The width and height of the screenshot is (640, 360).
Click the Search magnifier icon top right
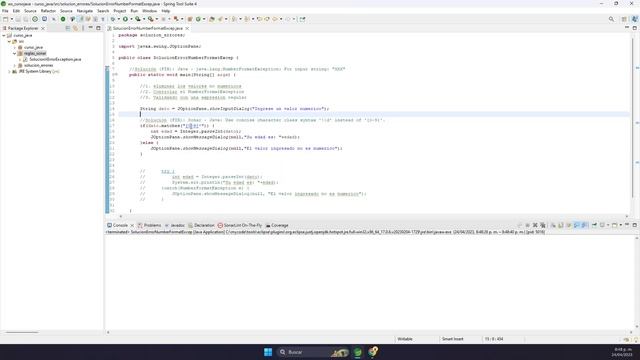[x=611, y=19]
